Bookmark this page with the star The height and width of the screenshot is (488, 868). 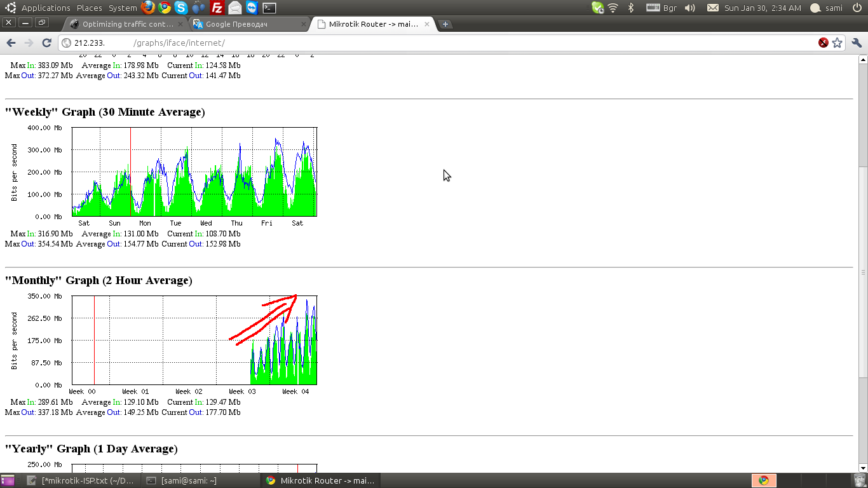837,43
